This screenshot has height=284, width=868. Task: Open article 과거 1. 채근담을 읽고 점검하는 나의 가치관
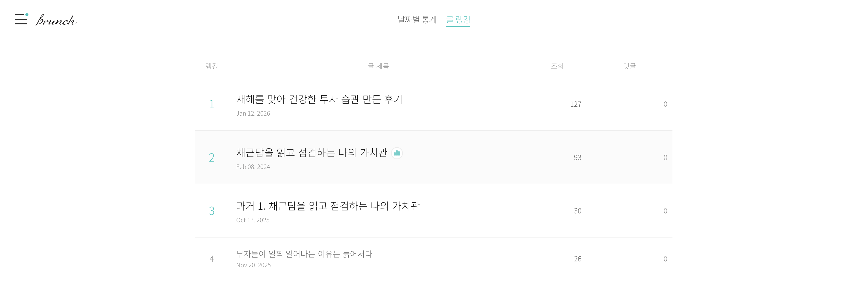point(328,206)
